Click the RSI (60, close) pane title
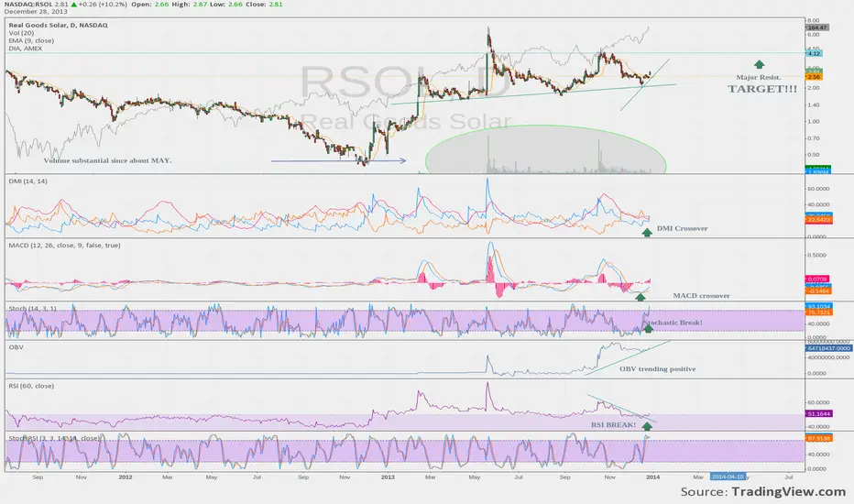The width and height of the screenshot is (854, 504). coord(31,386)
